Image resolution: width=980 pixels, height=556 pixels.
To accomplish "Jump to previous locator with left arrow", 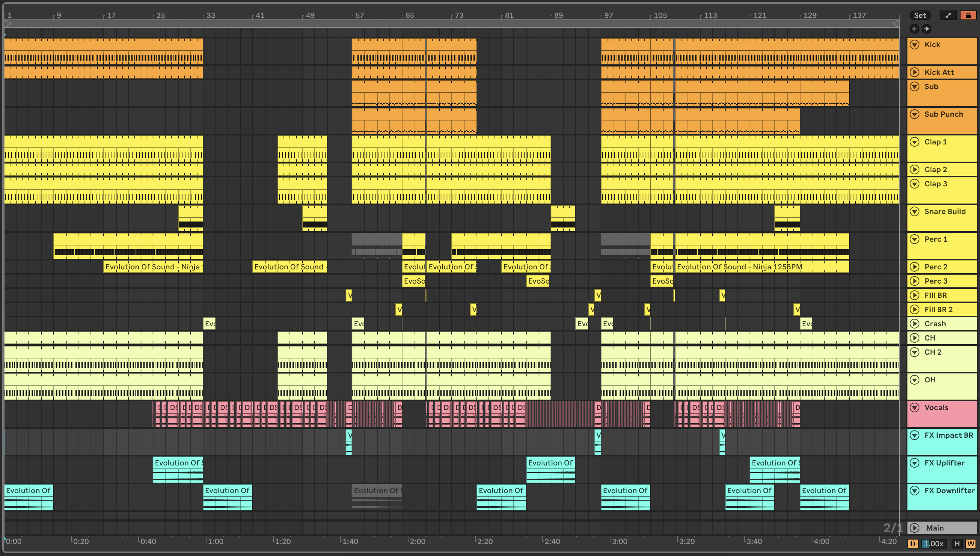I will coord(914,29).
